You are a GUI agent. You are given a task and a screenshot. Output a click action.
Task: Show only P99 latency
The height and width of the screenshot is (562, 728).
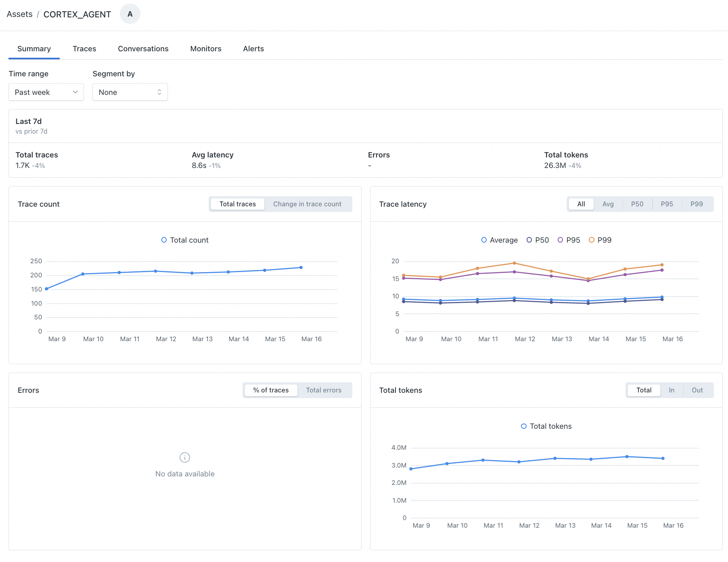[697, 204]
